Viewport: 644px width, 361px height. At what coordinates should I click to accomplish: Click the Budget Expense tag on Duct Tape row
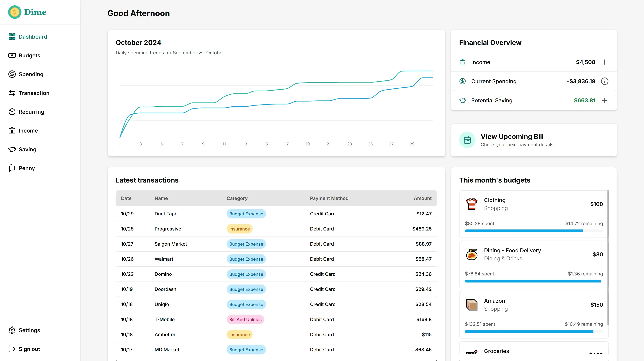[x=246, y=214]
